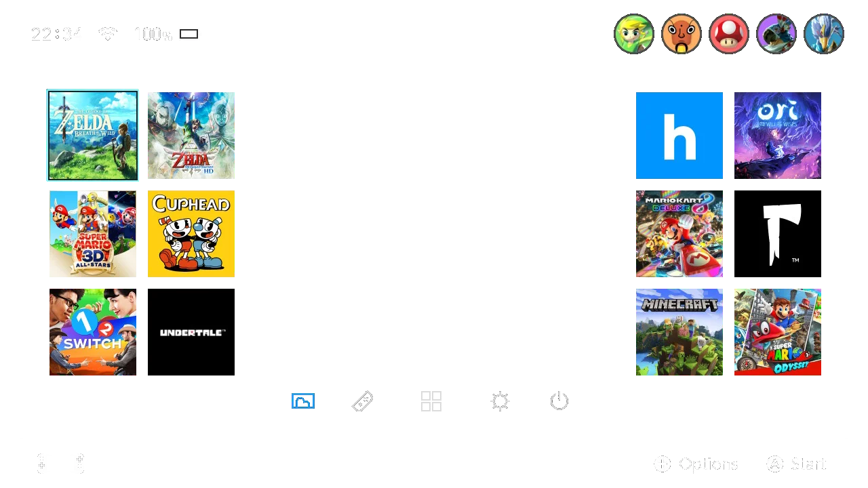Viewport: 868px width, 488px height.
Task: Launch Zelda Skyward Sword HD tile
Action: point(191,136)
